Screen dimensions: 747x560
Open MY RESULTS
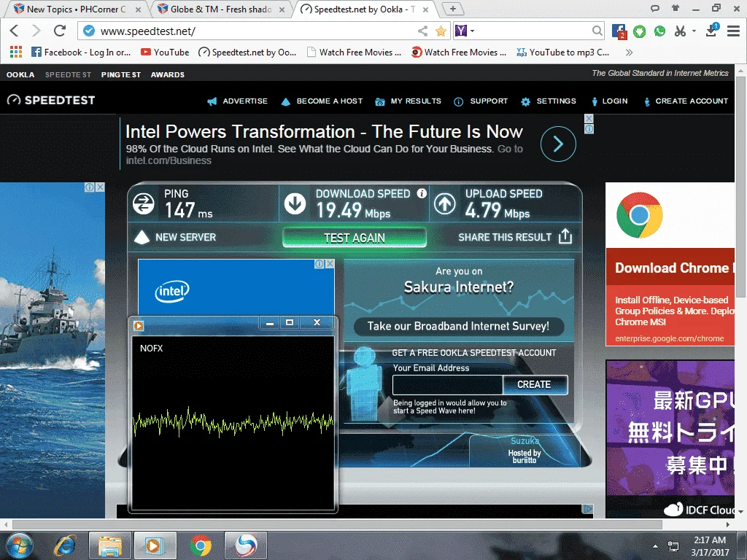[x=409, y=101]
